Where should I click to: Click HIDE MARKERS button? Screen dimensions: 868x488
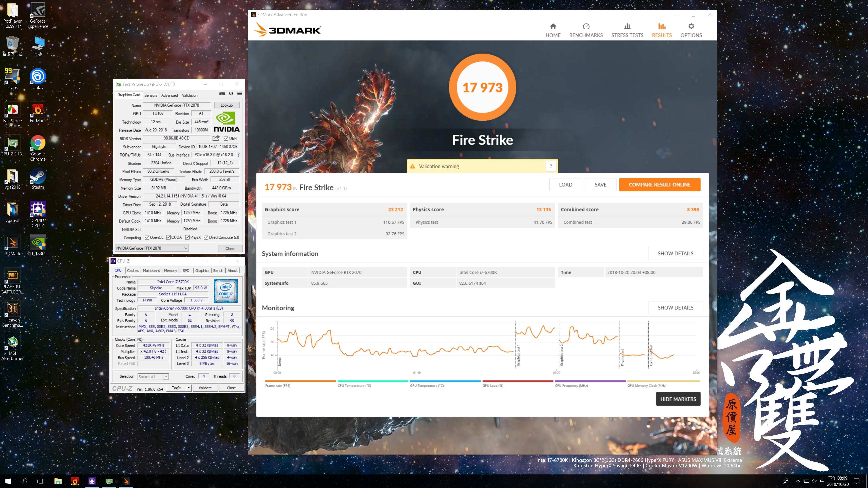coord(678,399)
